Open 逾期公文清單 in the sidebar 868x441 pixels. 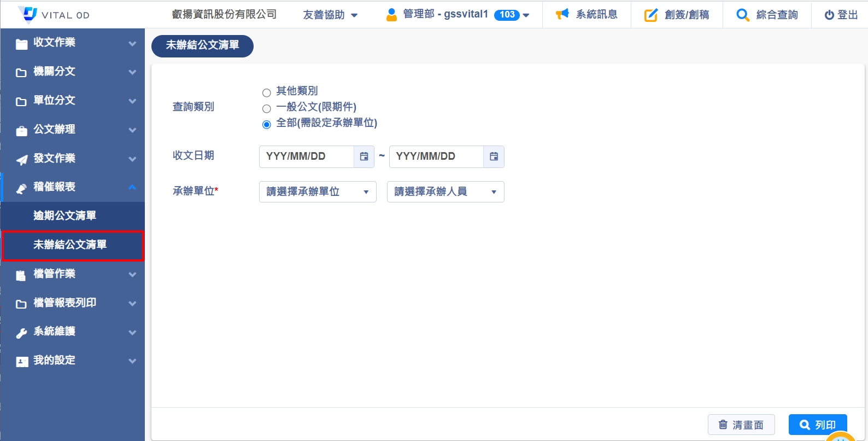point(64,216)
